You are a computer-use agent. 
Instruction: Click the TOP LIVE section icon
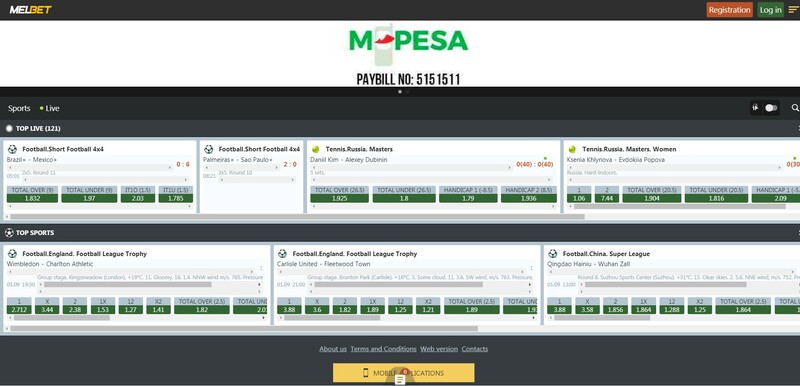(9, 128)
